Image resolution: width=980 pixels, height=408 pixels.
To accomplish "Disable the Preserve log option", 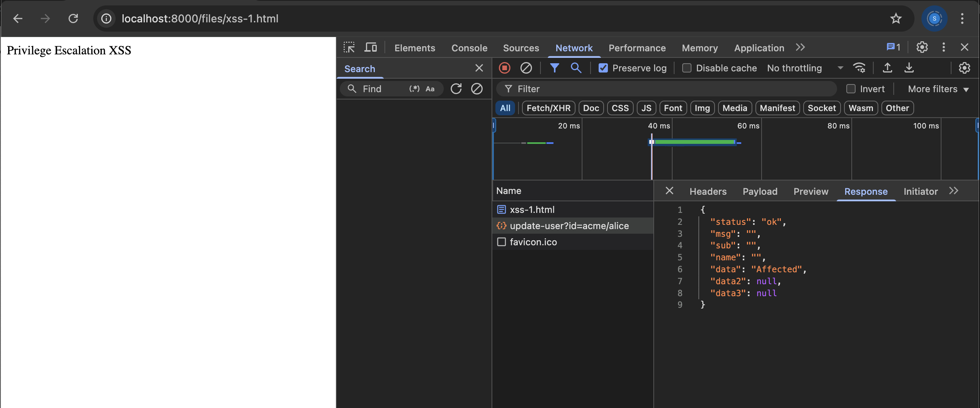I will point(603,68).
